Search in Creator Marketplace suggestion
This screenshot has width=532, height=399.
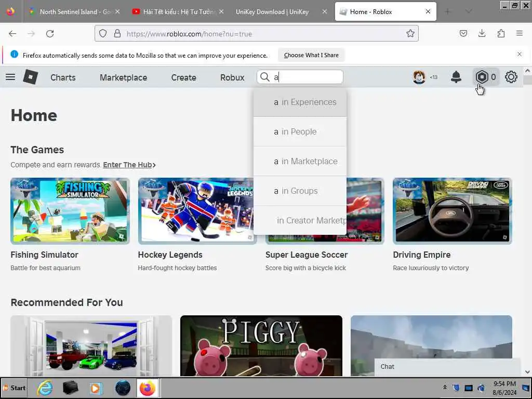pyautogui.click(x=300, y=220)
